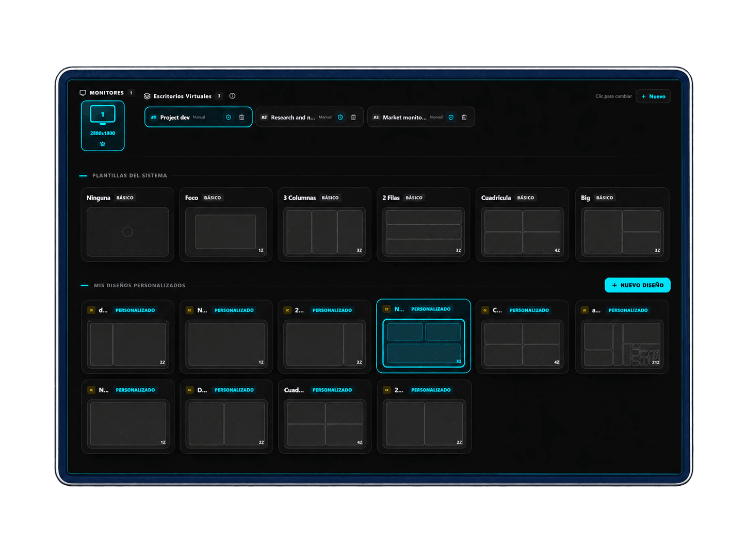Screen dimensions: 747x560
Task: Select the Ninguna system template
Action: pos(127,224)
